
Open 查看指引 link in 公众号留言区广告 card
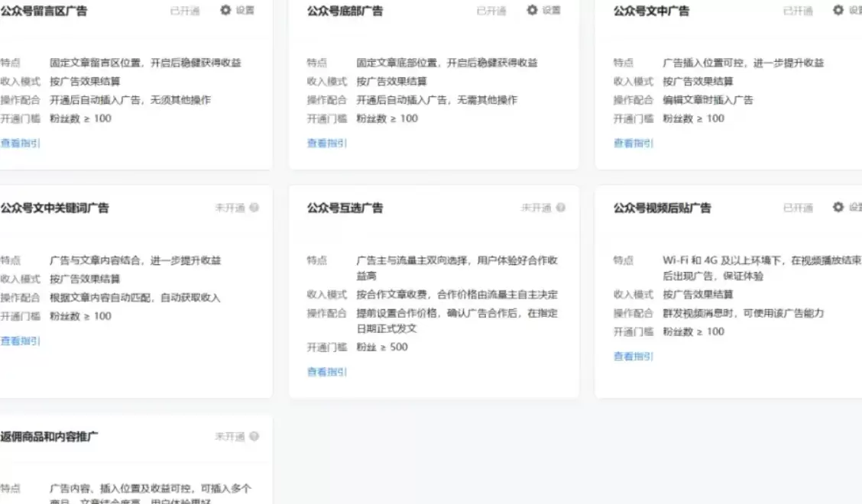pos(20,143)
